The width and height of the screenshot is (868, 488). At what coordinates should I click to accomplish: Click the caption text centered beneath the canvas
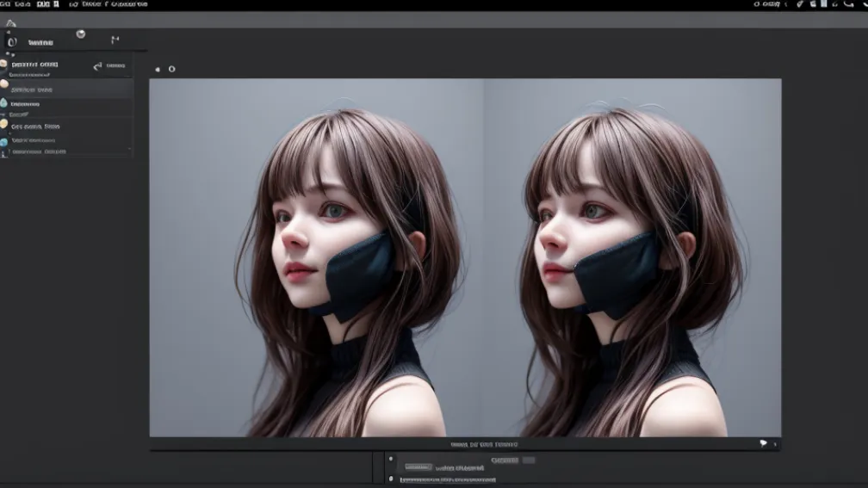pyautogui.click(x=484, y=444)
